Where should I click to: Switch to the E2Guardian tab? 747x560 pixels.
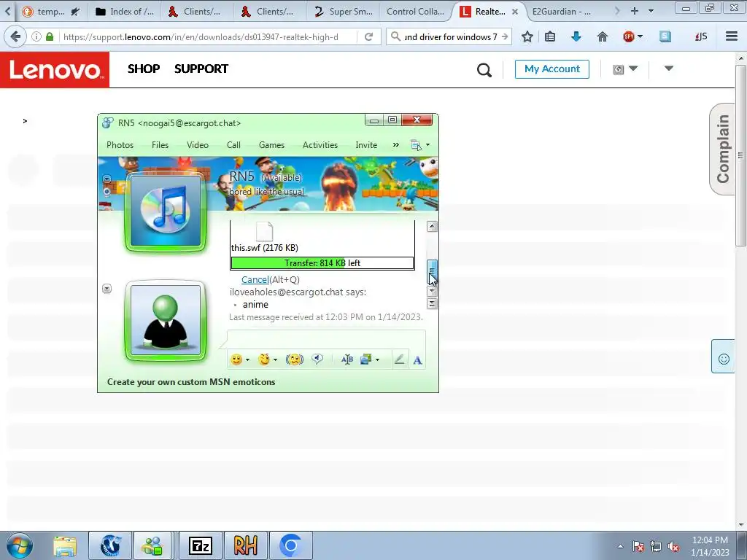(562, 12)
